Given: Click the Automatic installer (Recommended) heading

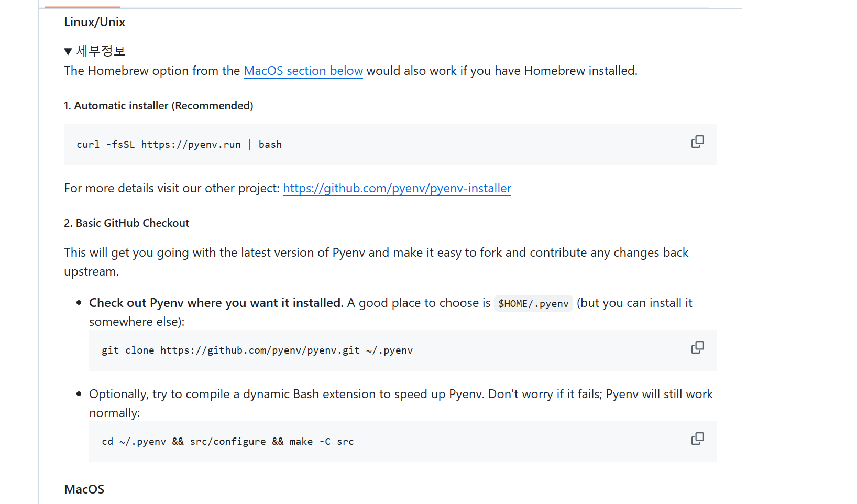Looking at the screenshot, I should [x=159, y=106].
